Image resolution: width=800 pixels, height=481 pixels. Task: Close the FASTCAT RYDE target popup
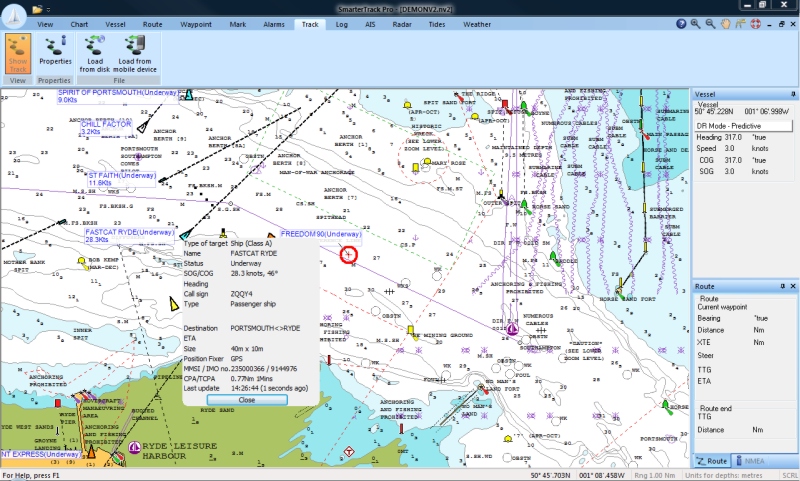pyautogui.click(x=246, y=399)
